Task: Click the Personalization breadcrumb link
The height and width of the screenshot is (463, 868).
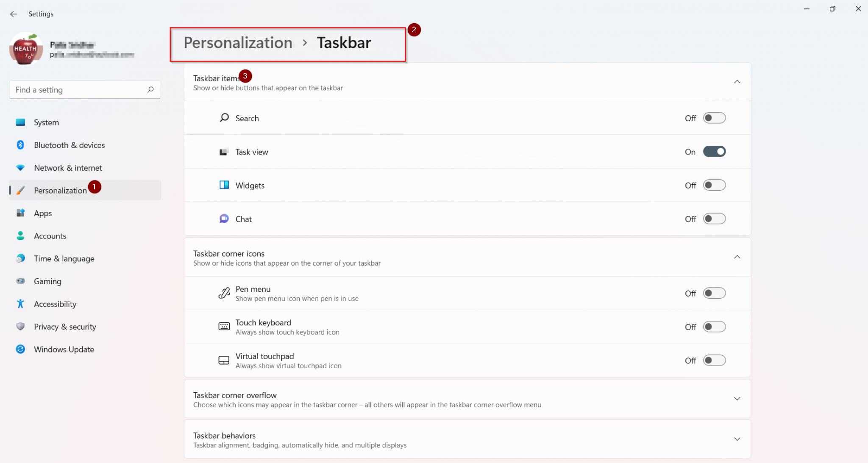Action: pos(238,43)
